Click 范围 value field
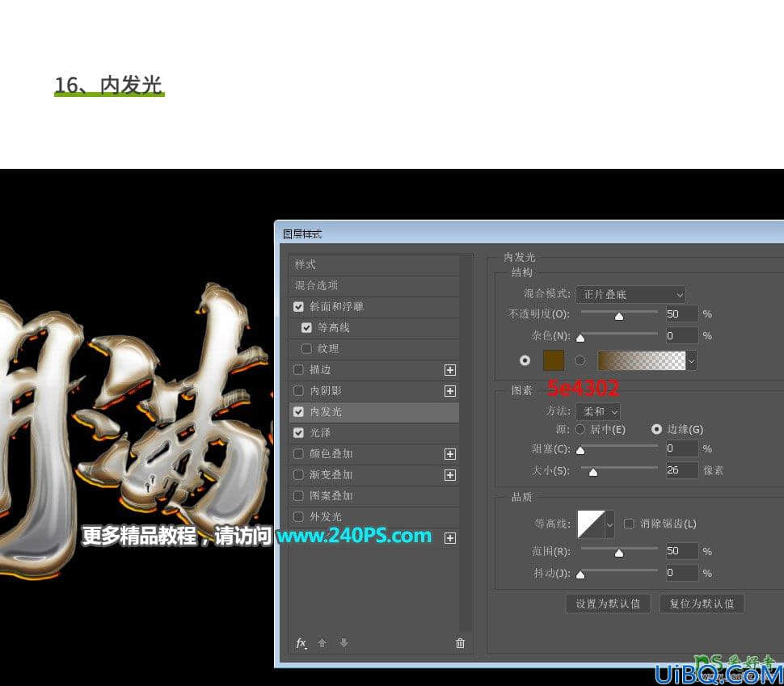Screen dimensions: 784x686 click(681, 551)
